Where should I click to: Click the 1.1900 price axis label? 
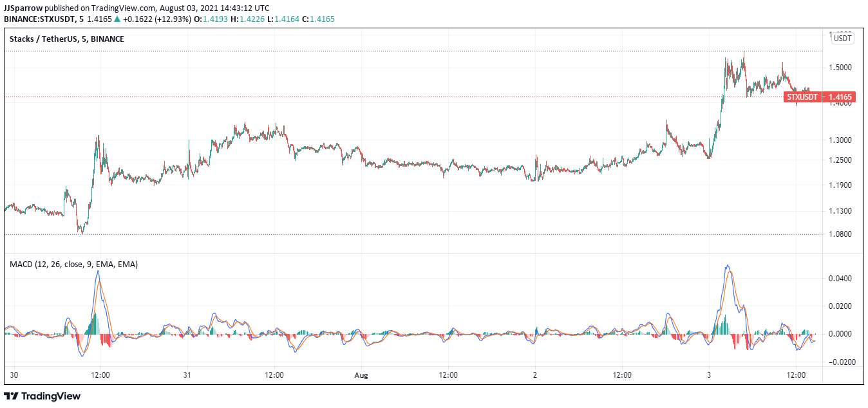pyautogui.click(x=840, y=185)
